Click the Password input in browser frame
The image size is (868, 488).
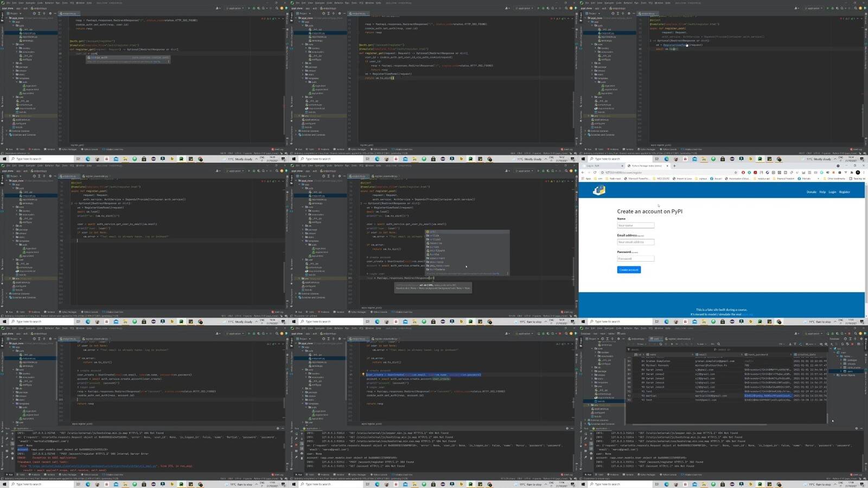[x=635, y=258]
